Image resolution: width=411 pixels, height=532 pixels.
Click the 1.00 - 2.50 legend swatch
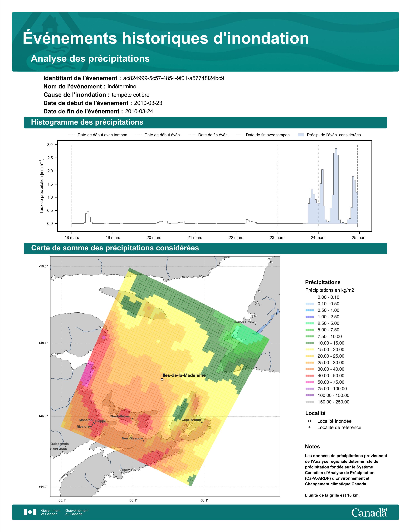(x=310, y=317)
